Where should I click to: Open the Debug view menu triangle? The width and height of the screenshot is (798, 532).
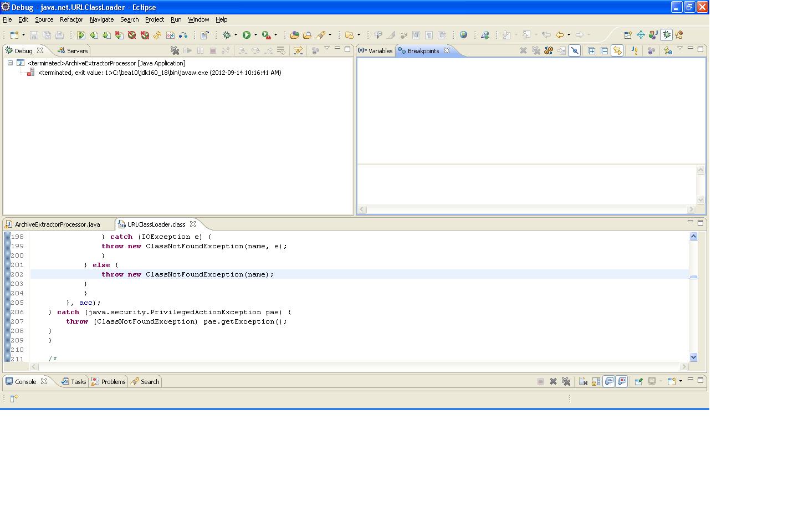click(327, 49)
